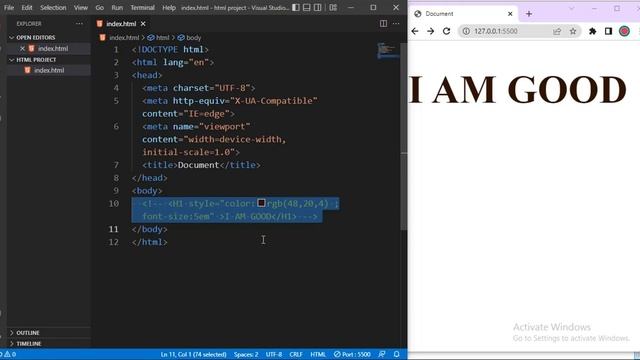Close index.html in Open Editors list
Screen dimensions: 640x360
22,48
